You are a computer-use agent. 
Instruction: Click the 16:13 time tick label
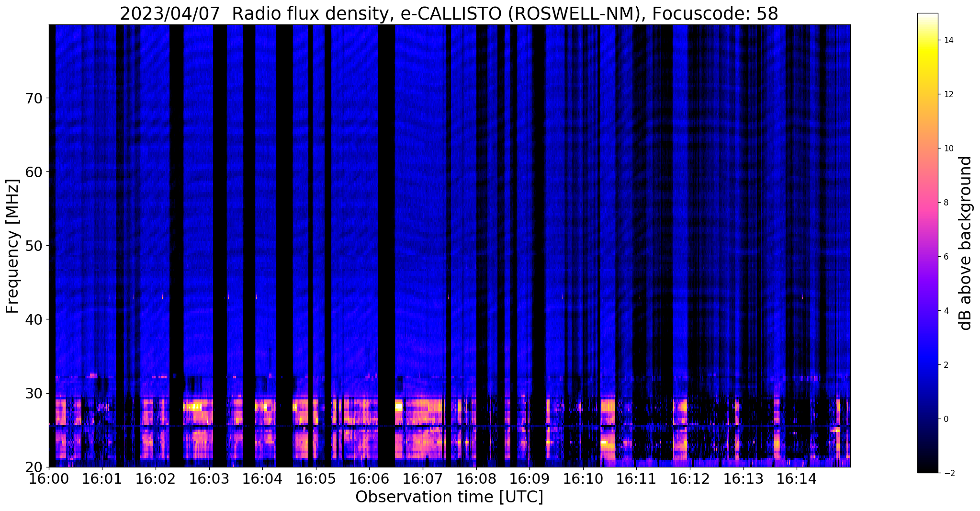pyautogui.click(x=743, y=479)
